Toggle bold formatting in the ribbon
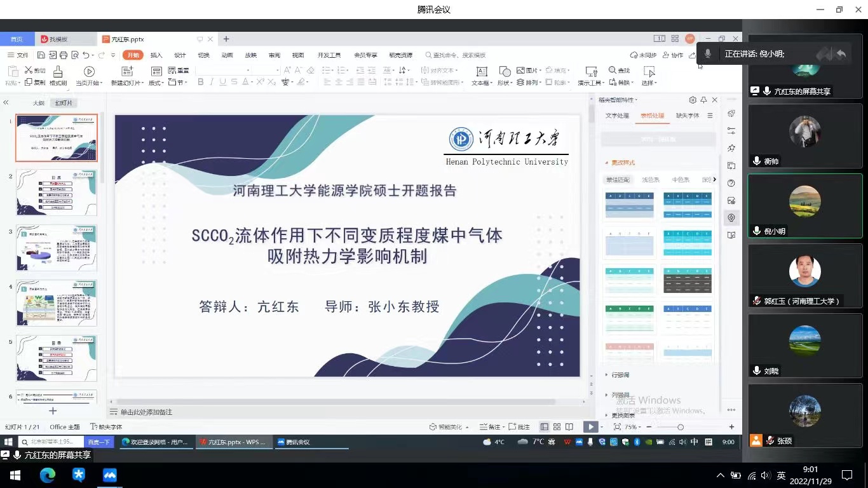Screen dimensions: 868x488 pyautogui.click(x=201, y=82)
